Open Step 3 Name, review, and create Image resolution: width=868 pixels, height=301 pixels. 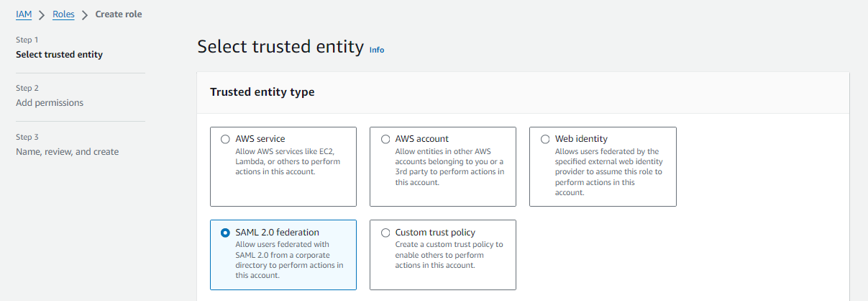point(68,152)
